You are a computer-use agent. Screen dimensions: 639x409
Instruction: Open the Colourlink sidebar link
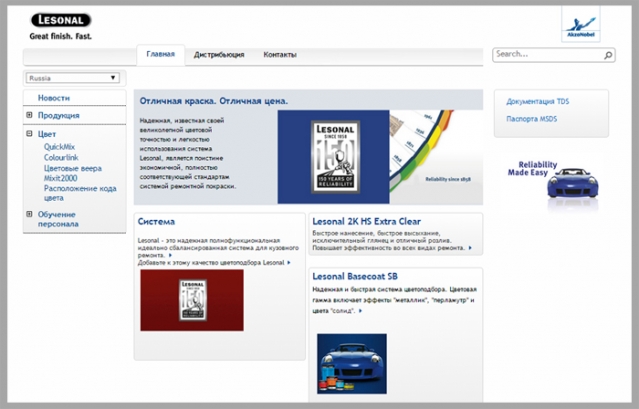[61, 157]
